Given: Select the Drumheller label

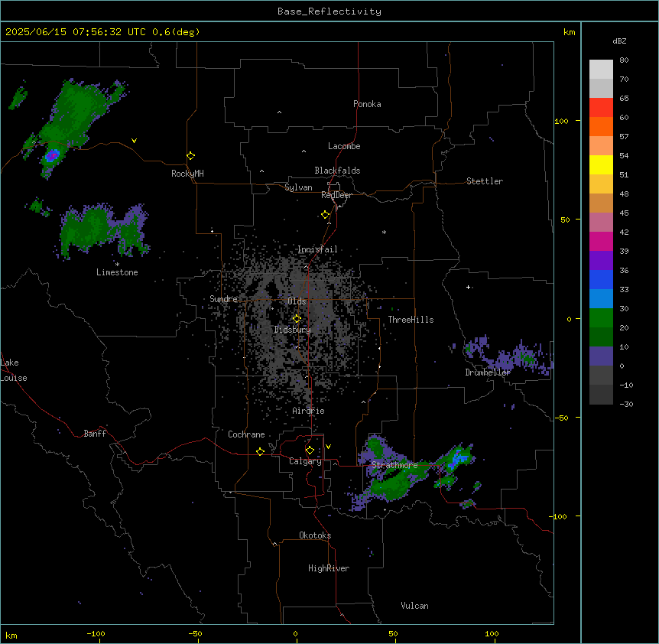Looking at the screenshot, I should pyautogui.click(x=488, y=372).
